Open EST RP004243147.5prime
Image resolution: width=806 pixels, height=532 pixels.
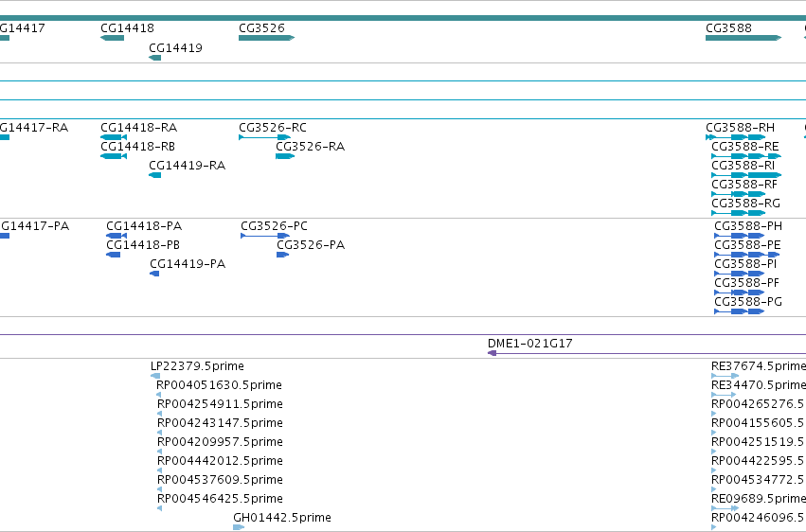pyautogui.click(x=159, y=433)
